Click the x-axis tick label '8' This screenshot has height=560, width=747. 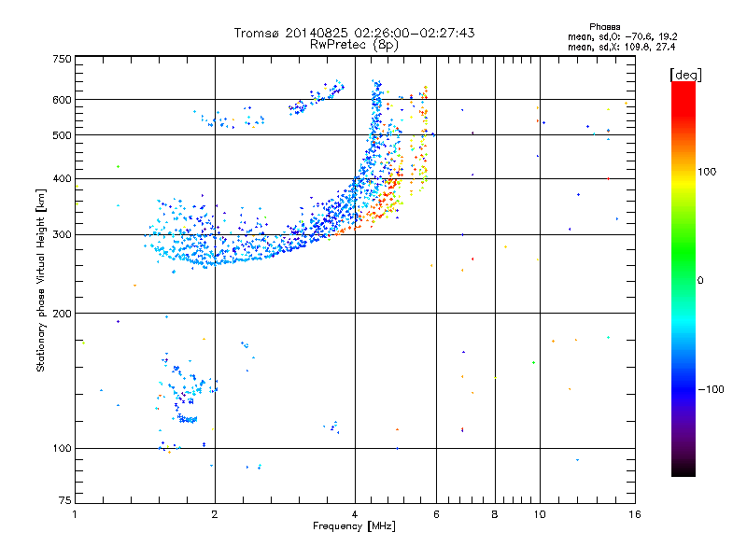(x=495, y=514)
